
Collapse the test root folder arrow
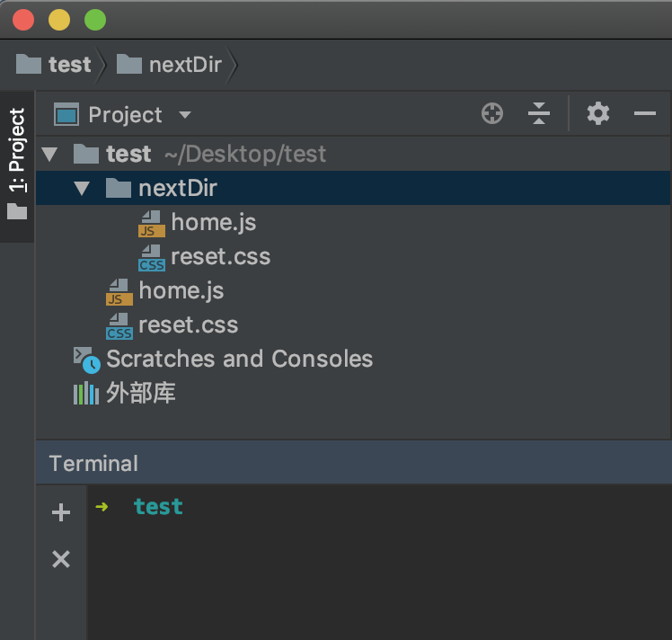pyautogui.click(x=49, y=155)
